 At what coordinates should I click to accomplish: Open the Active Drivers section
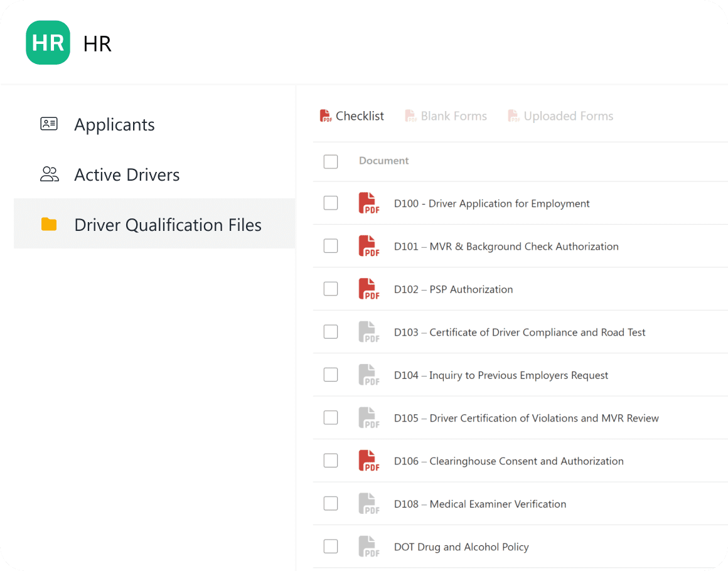pos(154,174)
